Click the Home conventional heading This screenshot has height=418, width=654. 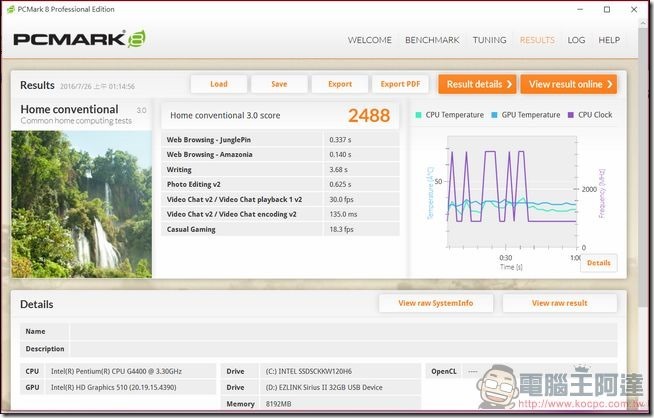click(x=69, y=109)
